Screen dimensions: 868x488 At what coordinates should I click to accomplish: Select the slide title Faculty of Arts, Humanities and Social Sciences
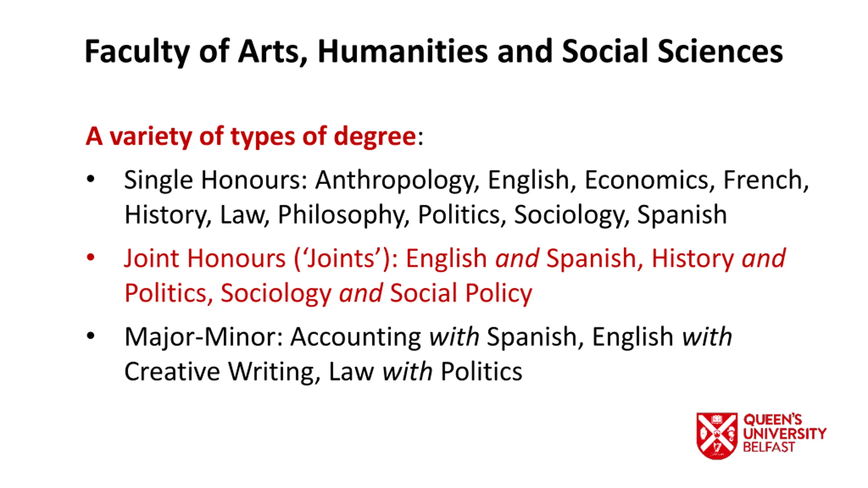434,52
